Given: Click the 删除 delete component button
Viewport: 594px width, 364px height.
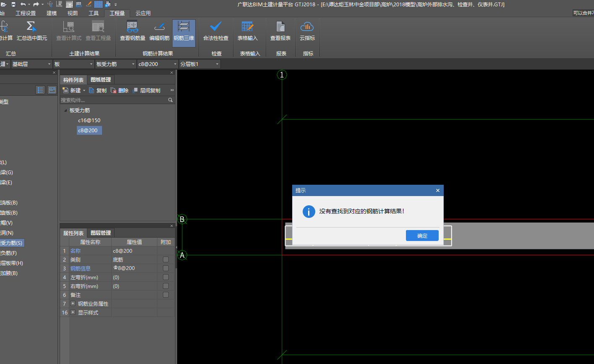Looking at the screenshot, I should coord(119,90).
